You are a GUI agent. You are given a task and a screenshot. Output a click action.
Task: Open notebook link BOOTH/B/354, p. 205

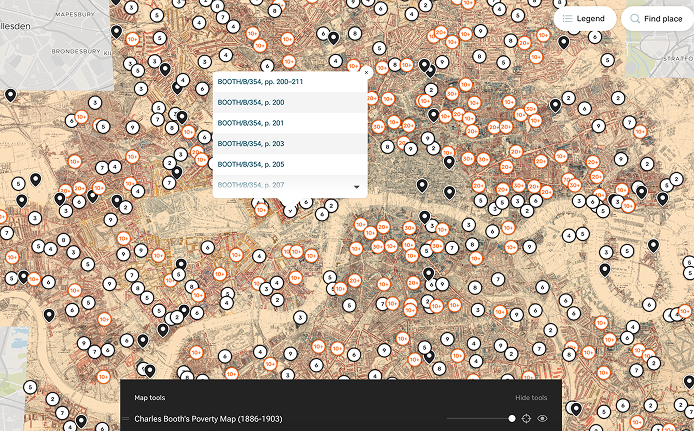click(x=251, y=164)
